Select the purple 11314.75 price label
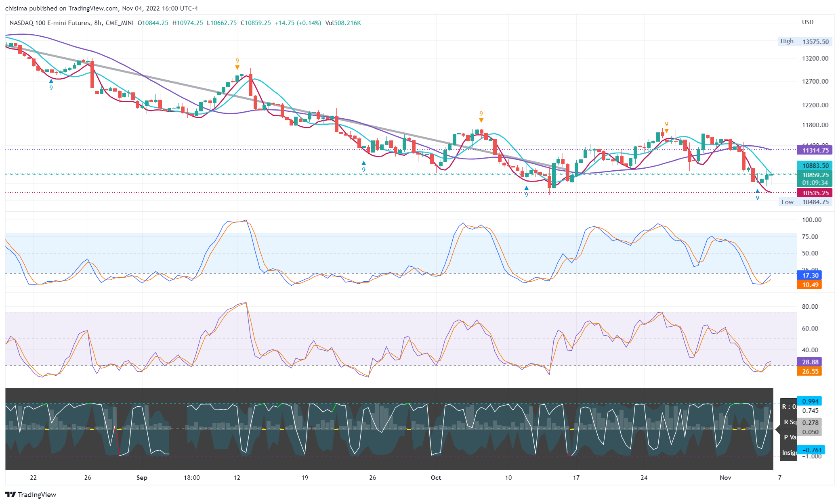 [x=814, y=150]
